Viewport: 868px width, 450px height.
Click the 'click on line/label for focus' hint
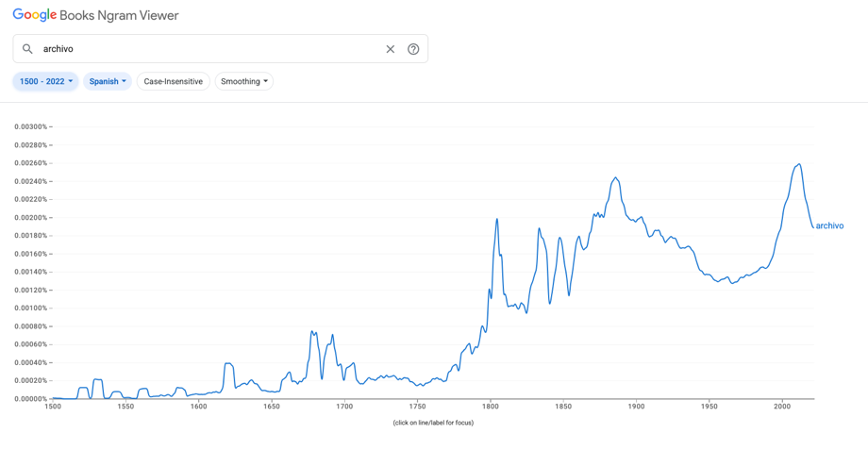[433, 423]
